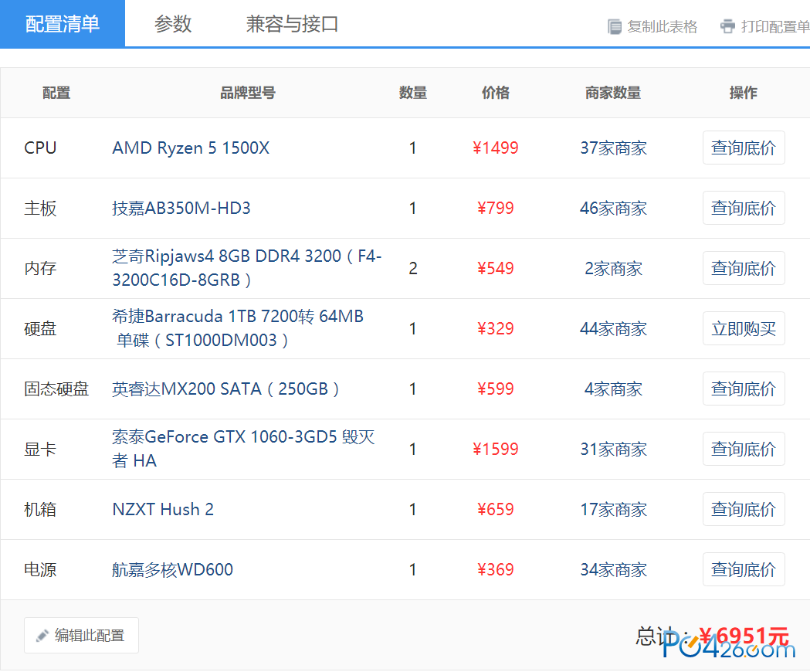Screen dimensions: 810x672
Task: Click the printer icon
Action: coord(727,26)
